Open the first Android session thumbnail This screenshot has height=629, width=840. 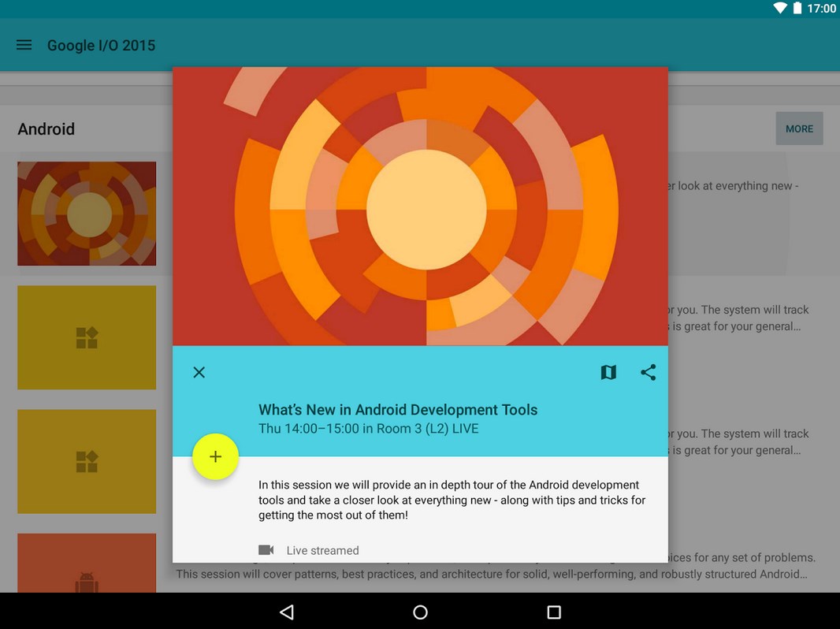click(x=87, y=214)
